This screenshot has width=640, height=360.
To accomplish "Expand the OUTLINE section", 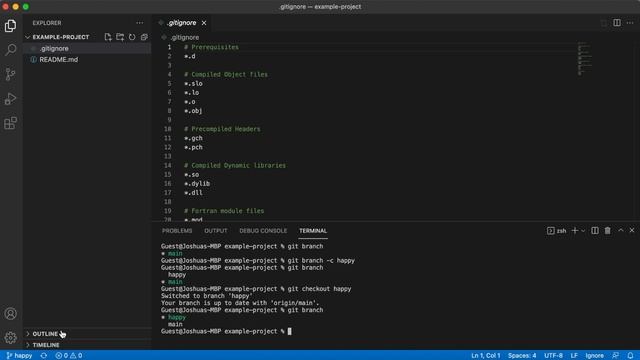I will [x=45, y=334].
